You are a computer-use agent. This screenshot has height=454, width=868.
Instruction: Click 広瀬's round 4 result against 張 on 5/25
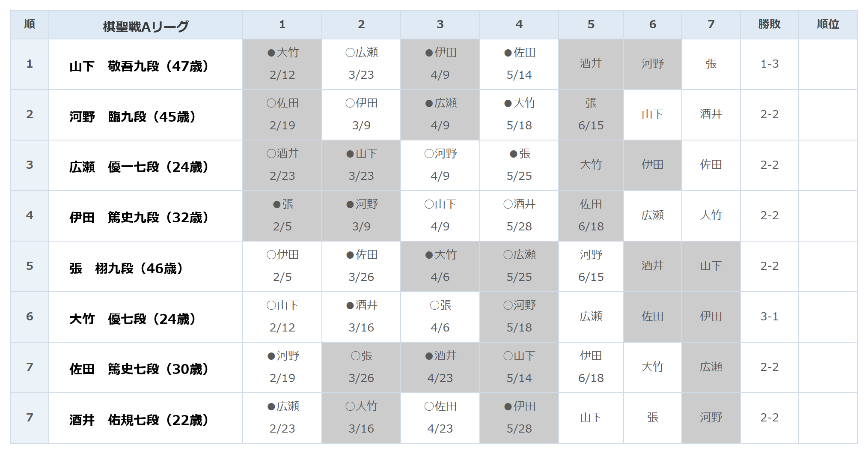point(519,165)
